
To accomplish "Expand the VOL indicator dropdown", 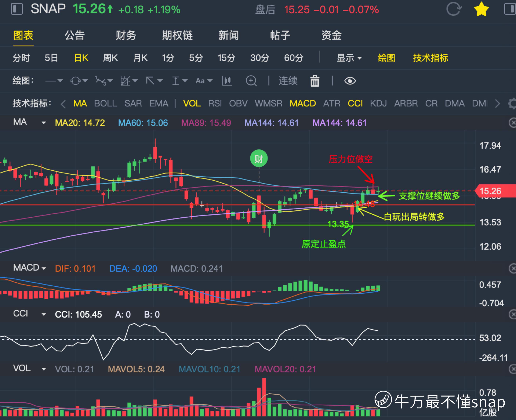I will coord(44,369).
